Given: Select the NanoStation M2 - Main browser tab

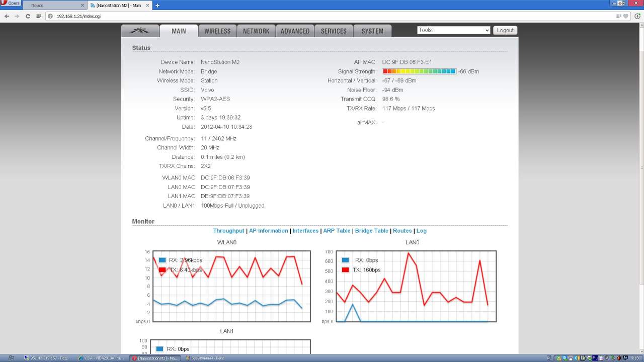Looking at the screenshot, I should 121,6.
